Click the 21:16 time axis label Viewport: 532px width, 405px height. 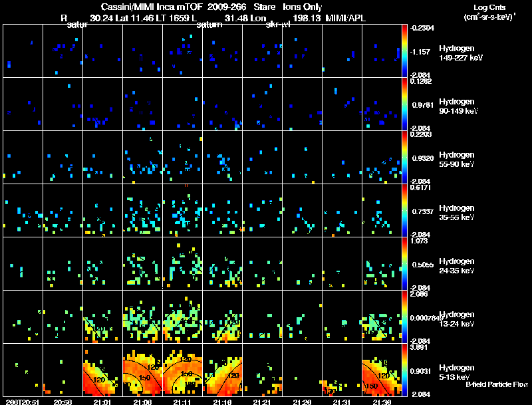(x=222, y=402)
